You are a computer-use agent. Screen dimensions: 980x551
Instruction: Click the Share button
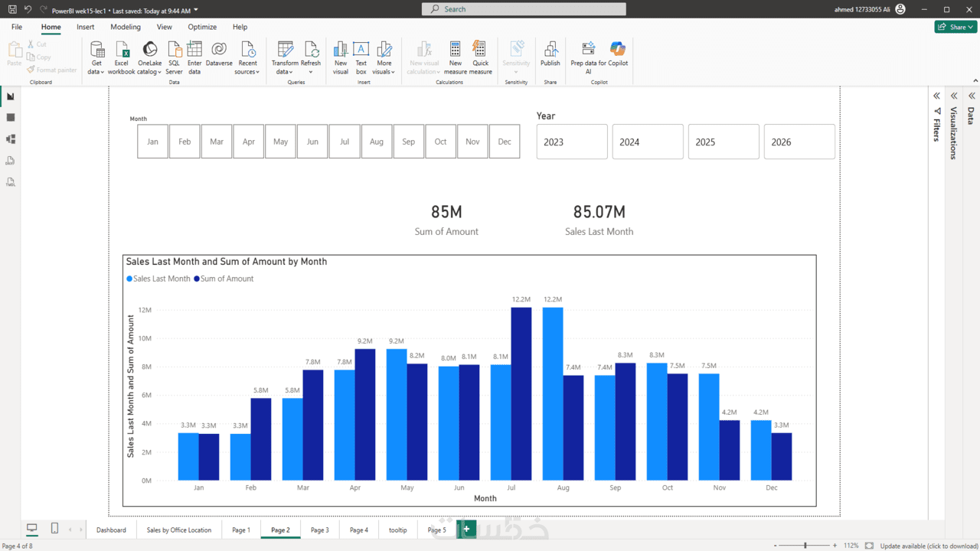pyautogui.click(x=955, y=27)
